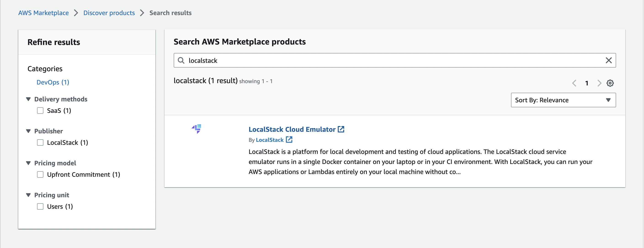Enable the Upfront Commitment pricing filter

coord(40,174)
